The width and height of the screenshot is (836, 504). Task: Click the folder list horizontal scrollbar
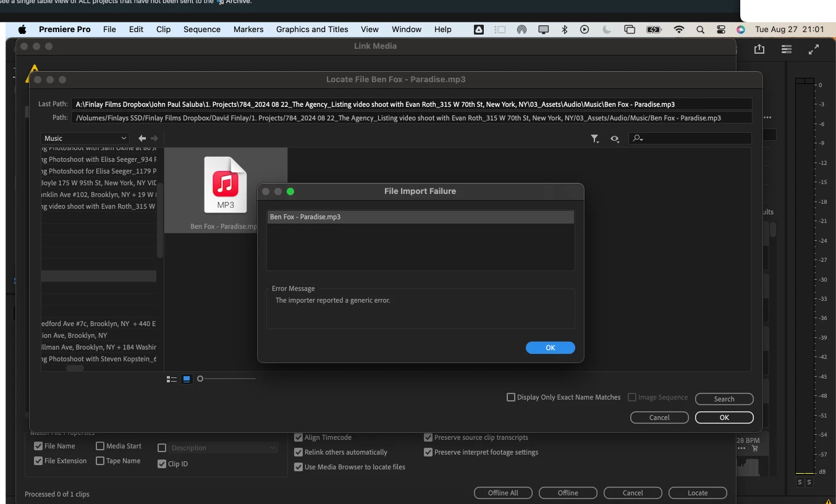click(75, 368)
